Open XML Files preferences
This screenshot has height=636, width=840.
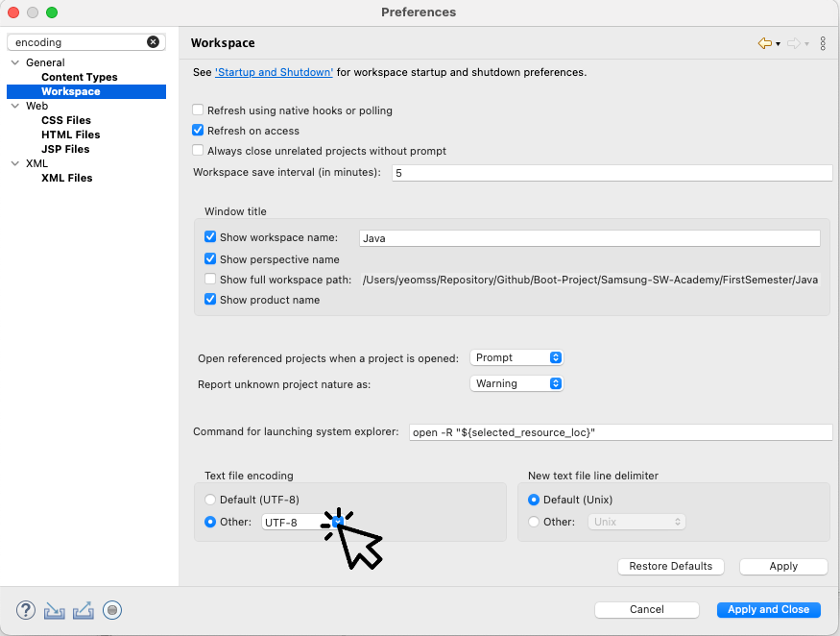coord(67,178)
